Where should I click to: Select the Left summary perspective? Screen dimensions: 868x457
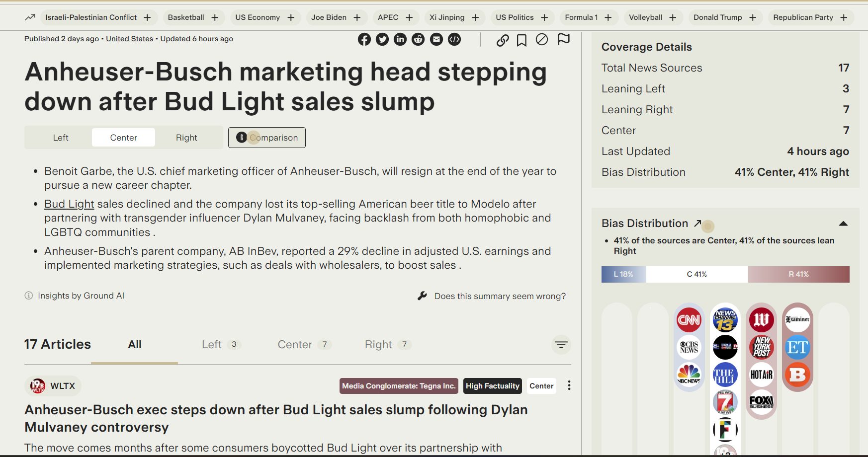click(x=60, y=137)
